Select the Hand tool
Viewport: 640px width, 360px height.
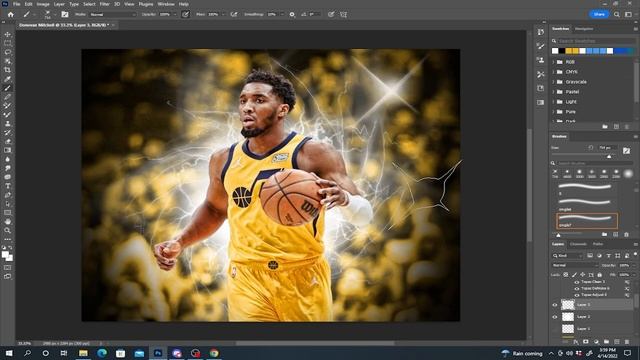pos(7,222)
